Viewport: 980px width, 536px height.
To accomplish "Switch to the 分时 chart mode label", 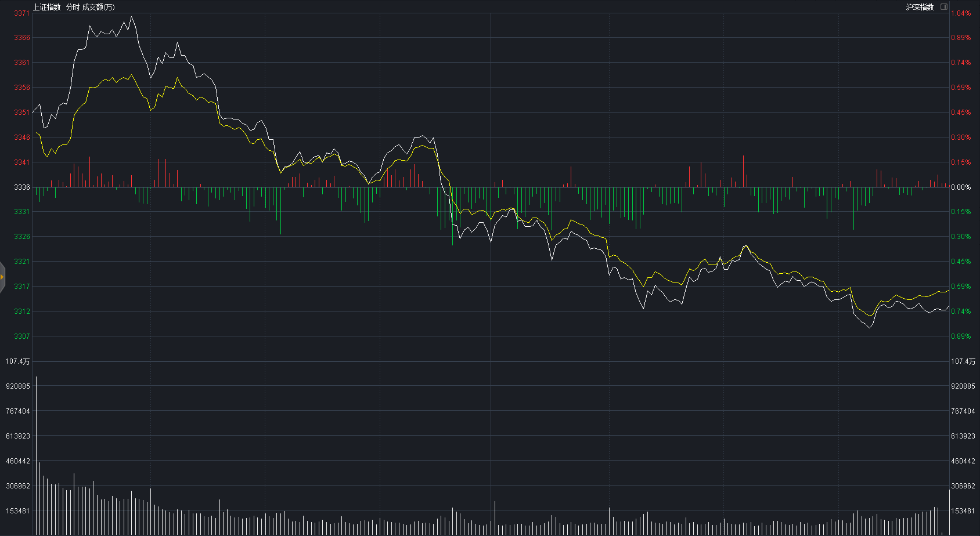I will [x=73, y=7].
